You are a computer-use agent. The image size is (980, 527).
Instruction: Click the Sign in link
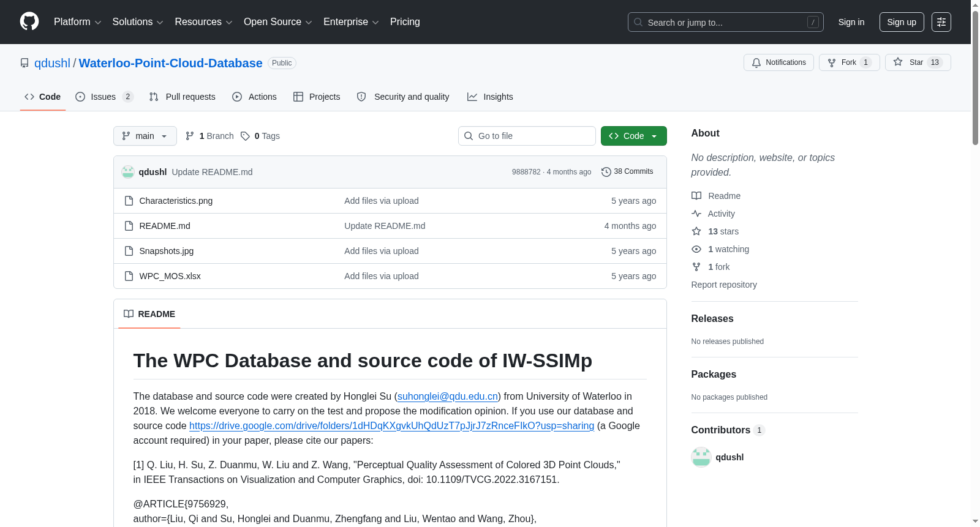click(851, 22)
